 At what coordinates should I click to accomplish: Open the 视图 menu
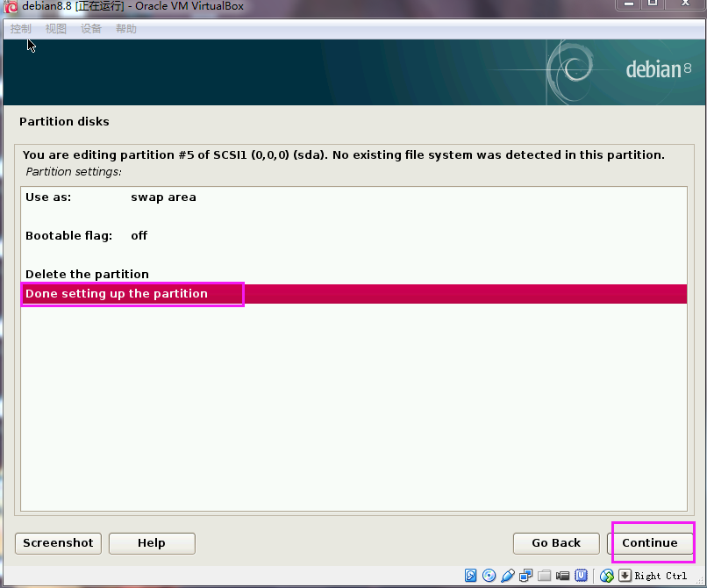tap(55, 29)
